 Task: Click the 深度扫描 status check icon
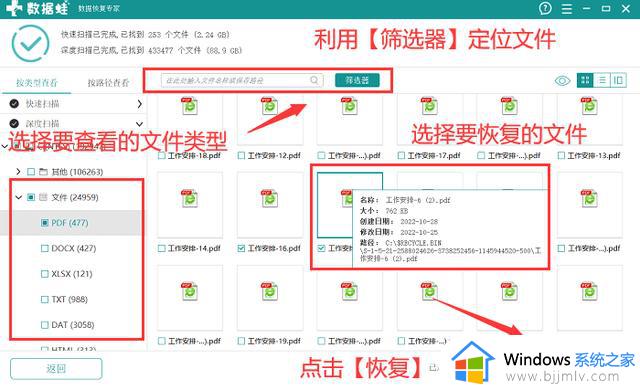(x=14, y=124)
